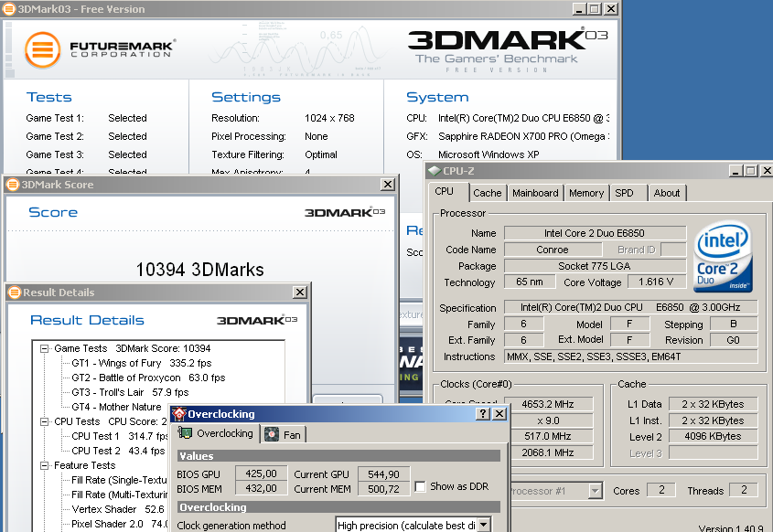Switch to the SPD tab in CPU-Z
Viewport: 773px width, 532px height.
click(624, 193)
